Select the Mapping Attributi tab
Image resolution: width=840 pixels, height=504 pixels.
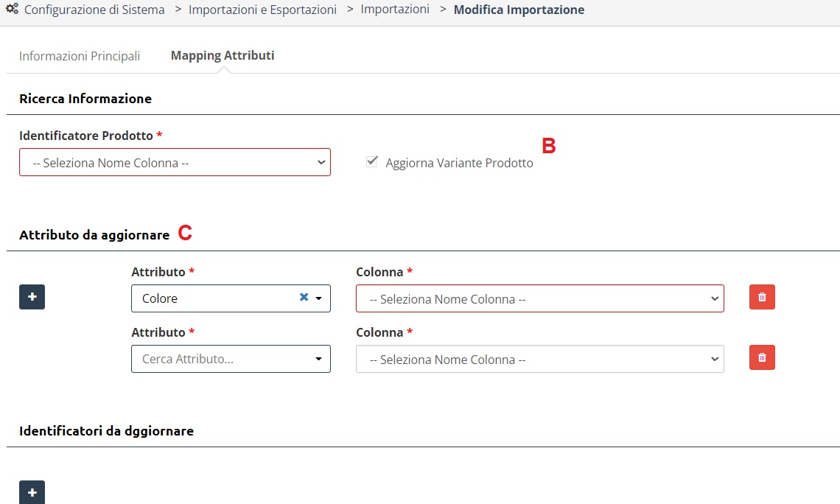pos(223,56)
